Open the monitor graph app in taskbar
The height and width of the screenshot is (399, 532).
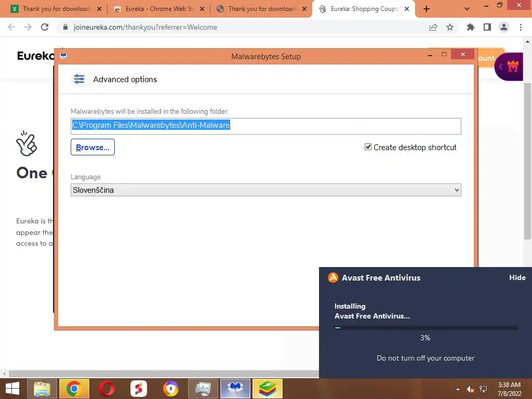tap(203, 389)
